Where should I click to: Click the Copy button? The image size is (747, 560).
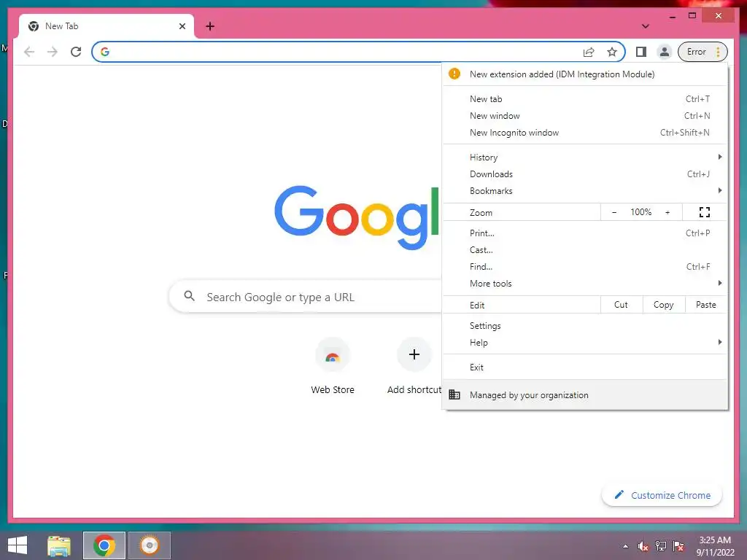coord(664,305)
